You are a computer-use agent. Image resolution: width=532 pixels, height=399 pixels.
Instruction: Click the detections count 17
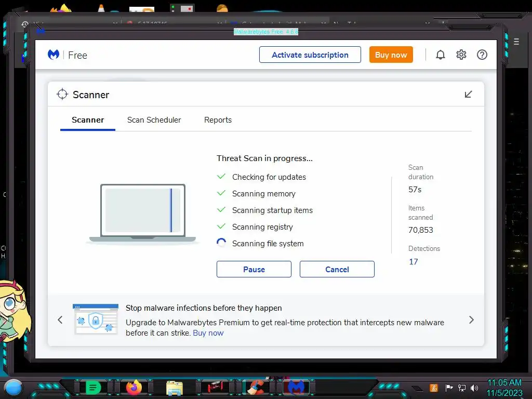pos(413,262)
